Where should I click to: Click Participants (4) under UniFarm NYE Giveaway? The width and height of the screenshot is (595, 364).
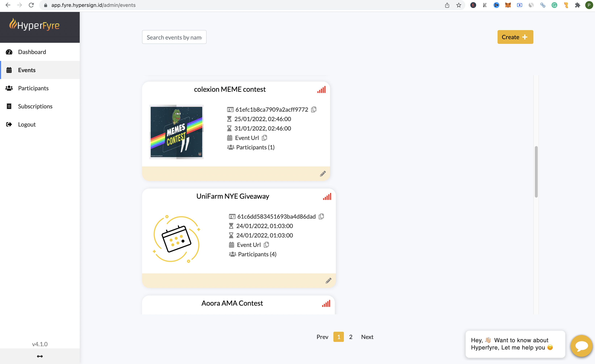pyautogui.click(x=257, y=254)
